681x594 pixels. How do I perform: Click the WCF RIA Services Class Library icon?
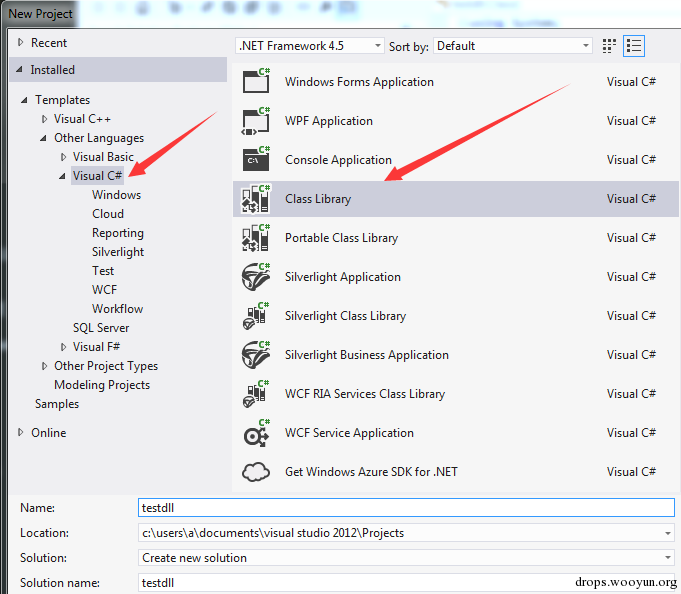pos(256,394)
